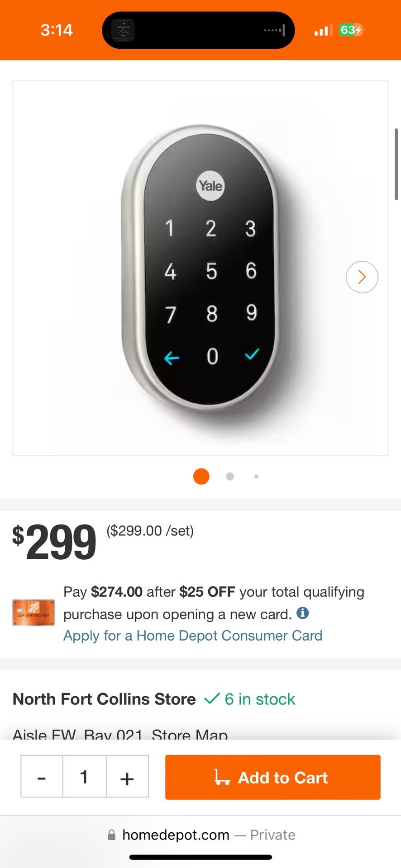The height and width of the screenshot is (868, 401).
Task: Jump to the third image dot
Action: [x=256, y=476]
